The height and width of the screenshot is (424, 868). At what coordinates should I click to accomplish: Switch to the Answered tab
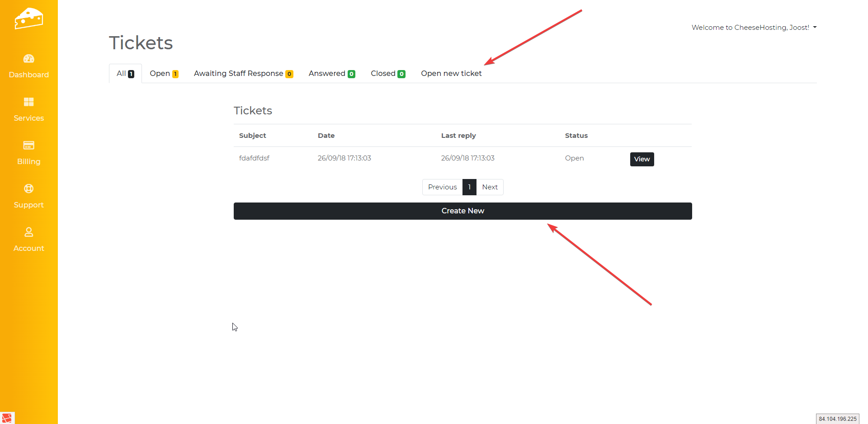click(331, 74)
